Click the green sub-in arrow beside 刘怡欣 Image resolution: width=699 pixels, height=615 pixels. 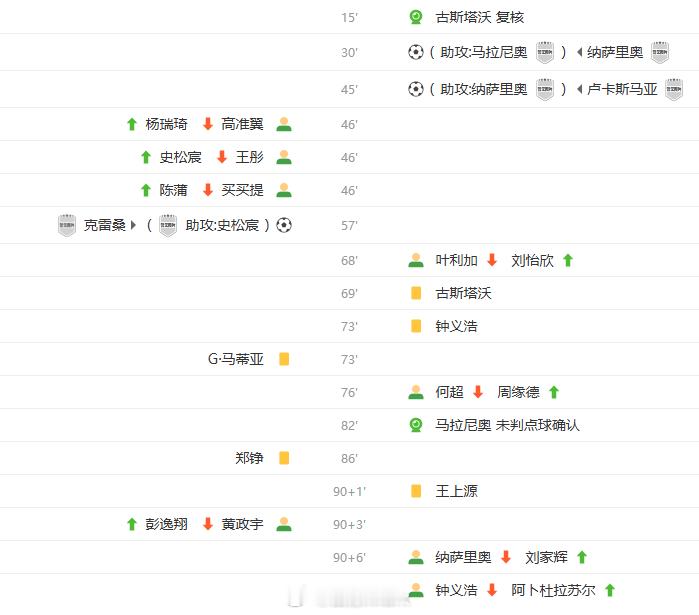(567, 260)
